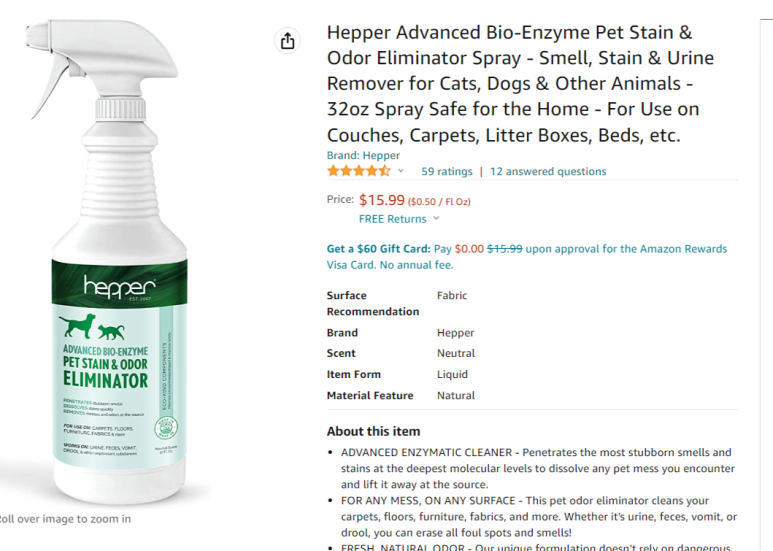
Task: Click the star rating icons
Action: pyautogui.click(x=358, y=171)
